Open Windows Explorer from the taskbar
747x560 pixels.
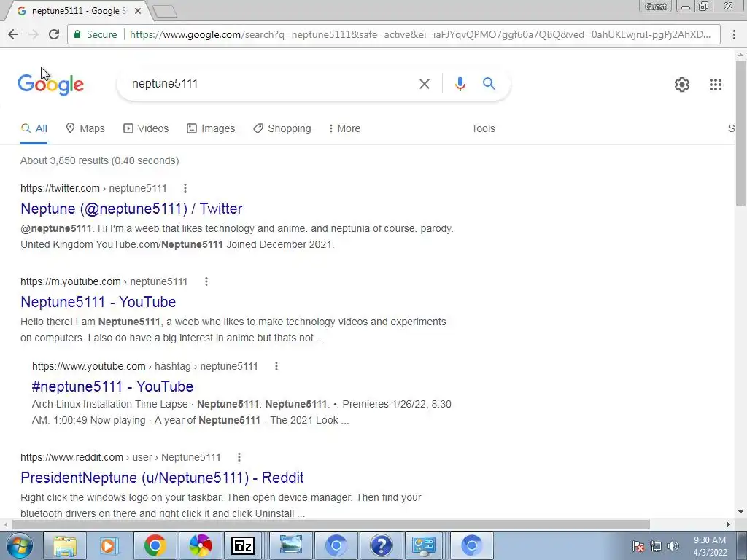click(x=65, y=545)
